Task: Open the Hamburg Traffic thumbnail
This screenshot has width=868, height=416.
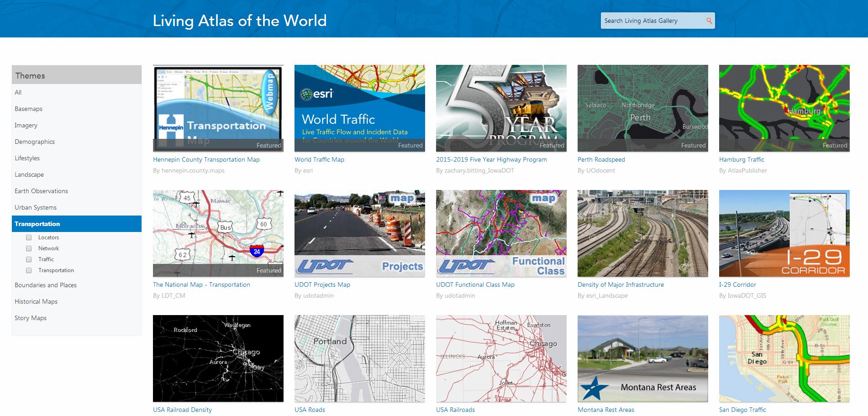Action: [784, 108]
